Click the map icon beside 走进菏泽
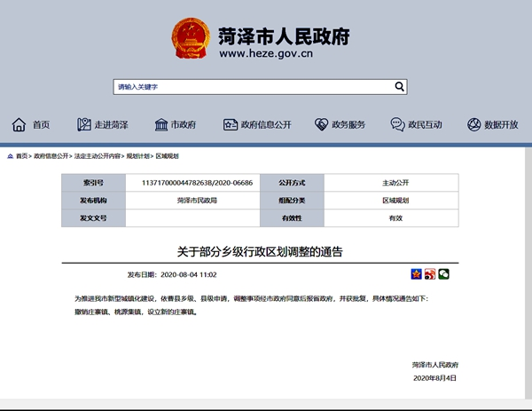 pos(84,124)
